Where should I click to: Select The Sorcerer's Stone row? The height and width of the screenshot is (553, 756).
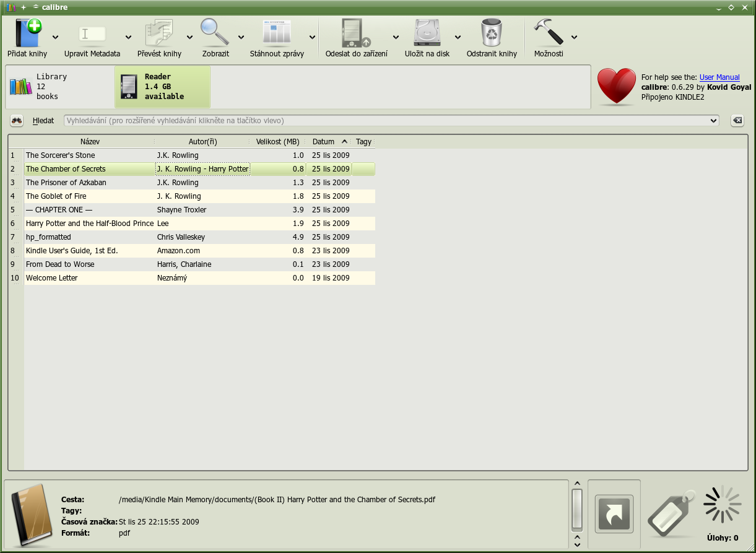click(192, 155)
